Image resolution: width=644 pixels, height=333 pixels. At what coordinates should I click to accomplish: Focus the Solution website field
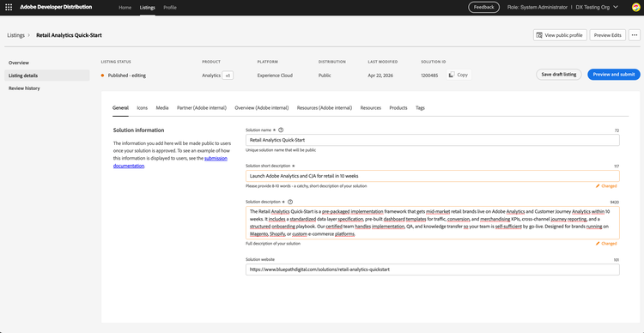click(x=433, y=269)
